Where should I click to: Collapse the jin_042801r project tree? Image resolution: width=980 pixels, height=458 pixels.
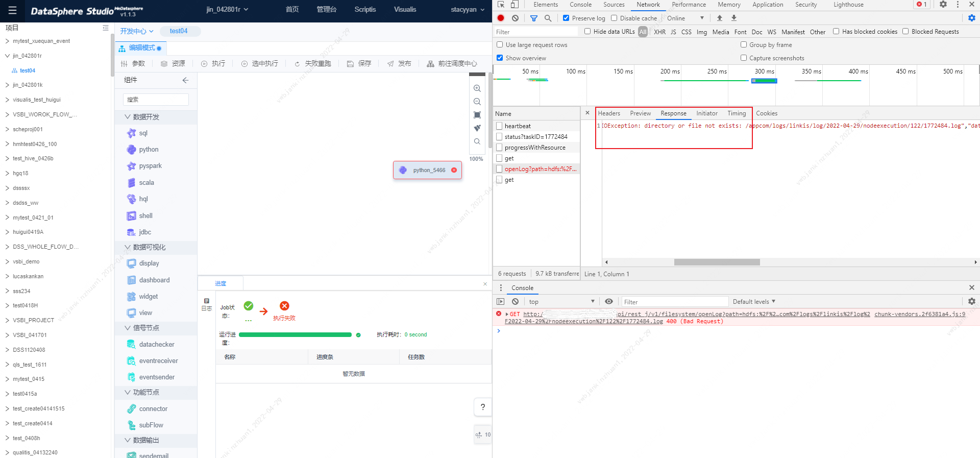click(x=7, y=56)
